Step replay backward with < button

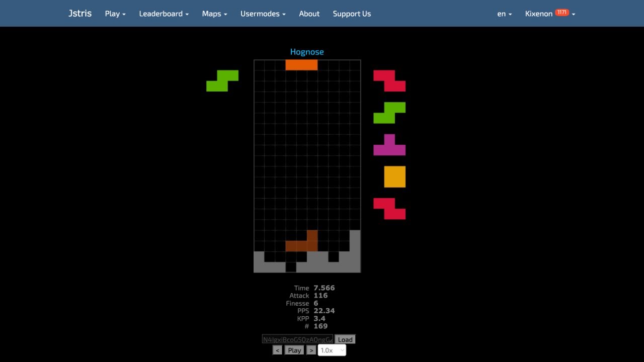277,350
